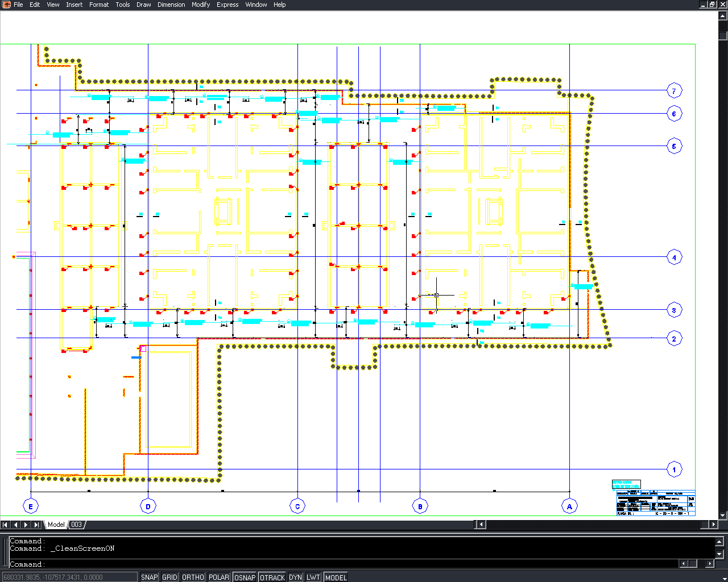The width and height of the screenshot is (728, 582).
Task: Click the AutoCAD application icon in menu bar
Action: pyautogui.click(x=6, y=5)
